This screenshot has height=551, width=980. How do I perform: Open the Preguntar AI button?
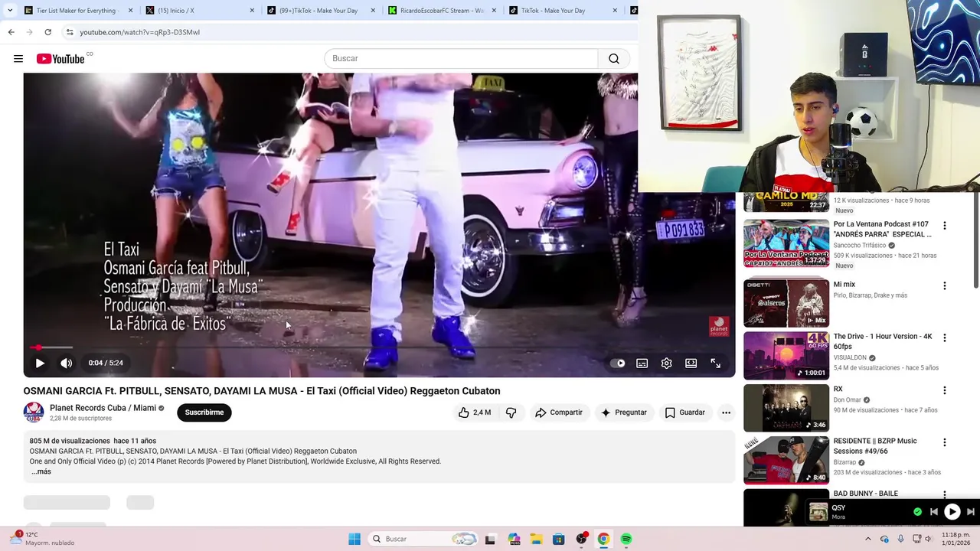point(624,412)
